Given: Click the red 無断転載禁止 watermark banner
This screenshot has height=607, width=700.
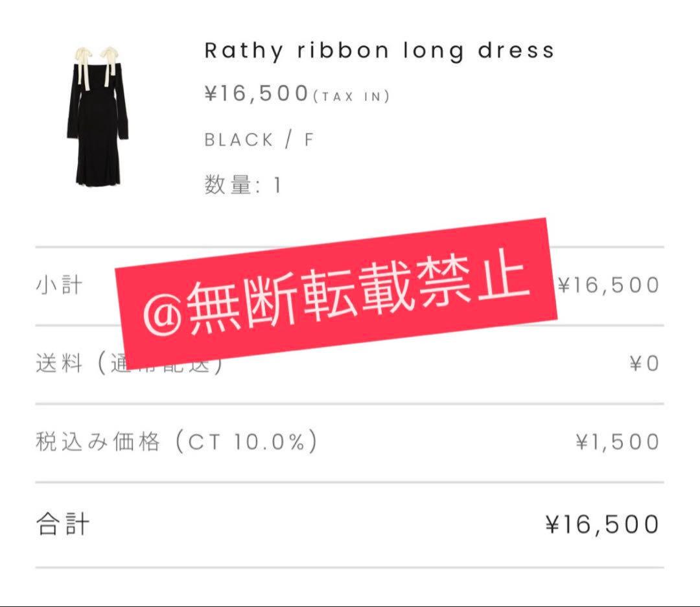Looking at the screenshot, I should (336, 293).
